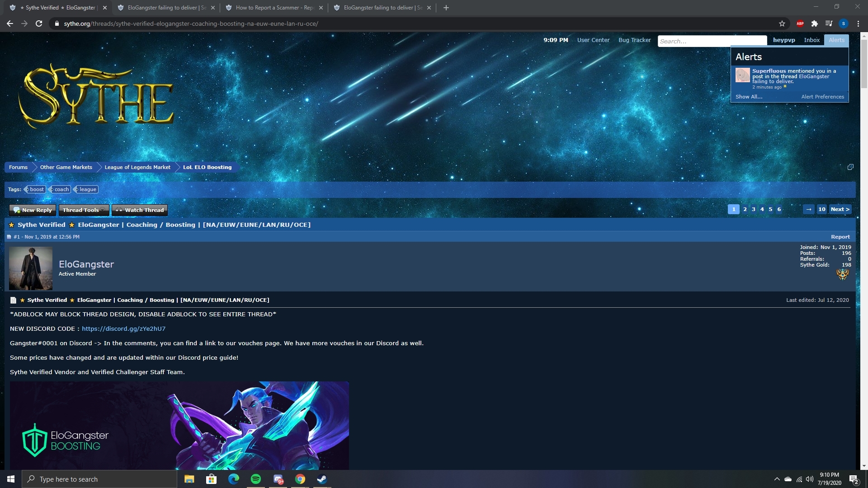Bookmark this page with star icon

click(782, 23)
